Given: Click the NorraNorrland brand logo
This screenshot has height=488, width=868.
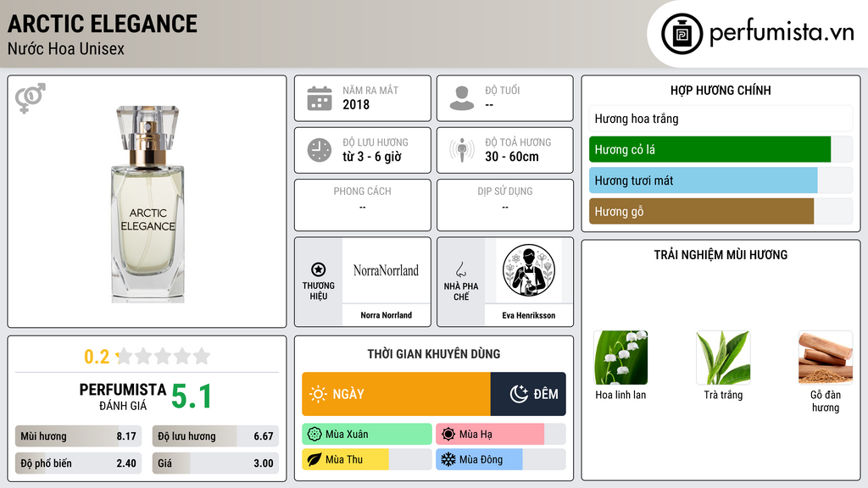Looking at the screenshot, I should [386, 270].
